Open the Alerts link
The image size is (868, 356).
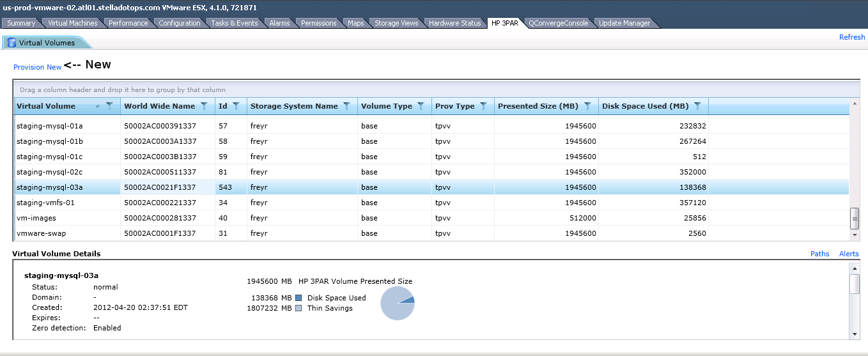pyautogui.click(x=849, y=254)
